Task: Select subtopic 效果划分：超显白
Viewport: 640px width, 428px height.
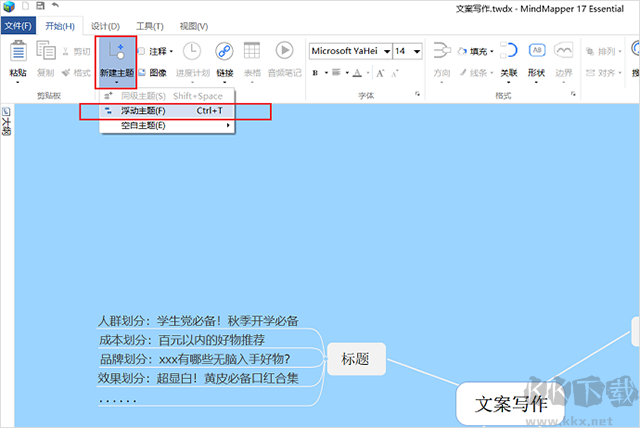Action: tap(198, 378)
